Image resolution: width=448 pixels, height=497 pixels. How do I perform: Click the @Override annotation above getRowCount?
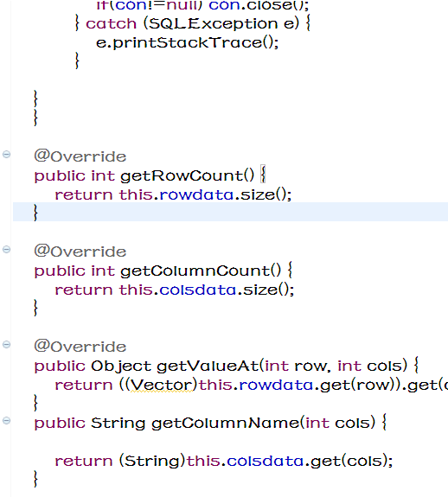(80, 156)
